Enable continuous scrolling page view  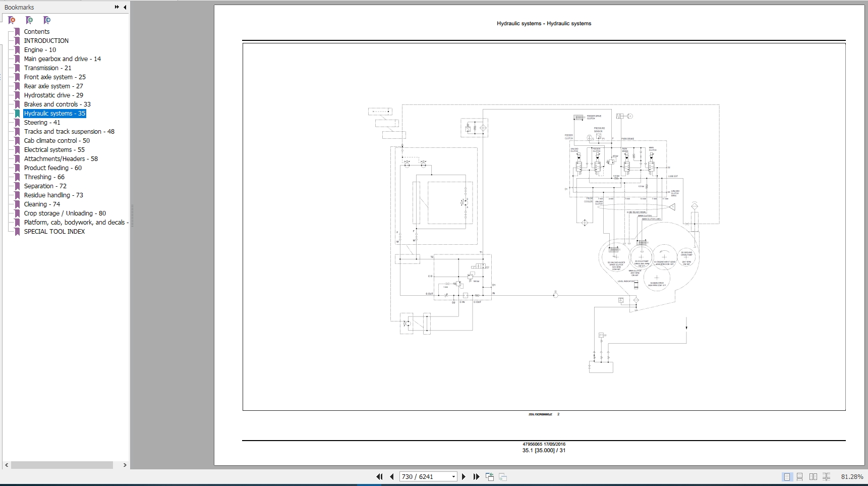point(799,476)
